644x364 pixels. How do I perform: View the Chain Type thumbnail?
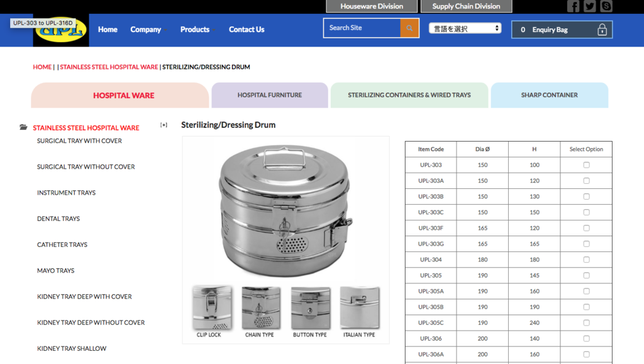point(261,308)
